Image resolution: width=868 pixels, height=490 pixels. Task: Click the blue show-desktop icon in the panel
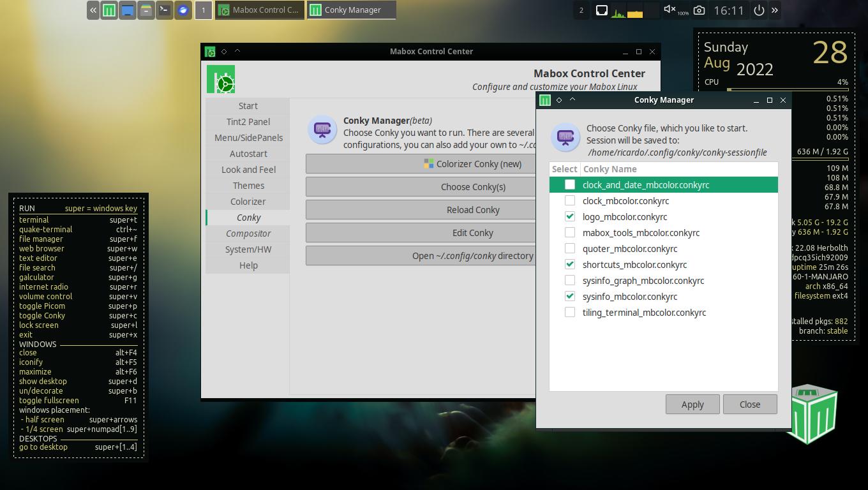128,10
